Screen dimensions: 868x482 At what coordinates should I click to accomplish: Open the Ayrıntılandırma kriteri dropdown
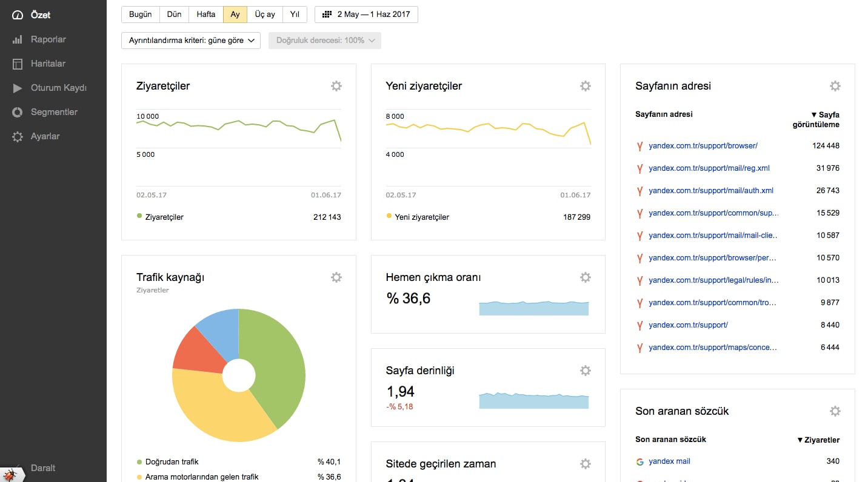pos(190,41)
